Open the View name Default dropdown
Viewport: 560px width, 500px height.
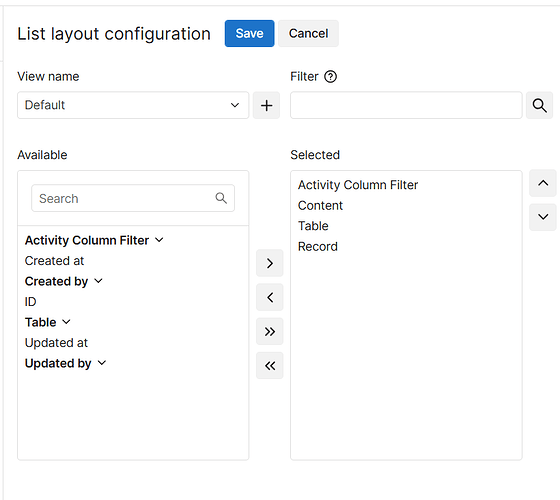pos(133,105)
